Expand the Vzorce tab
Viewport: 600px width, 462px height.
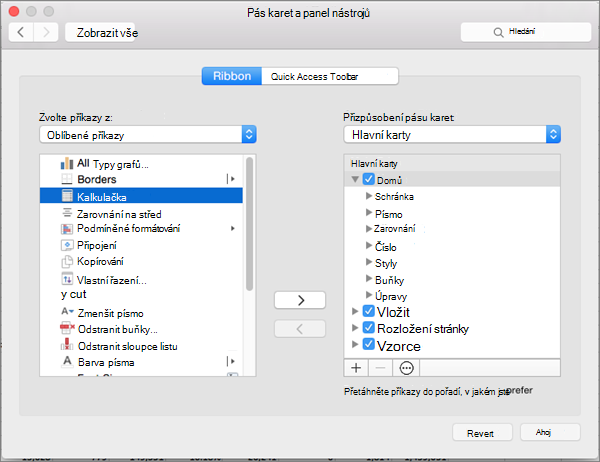pos(355,344)
